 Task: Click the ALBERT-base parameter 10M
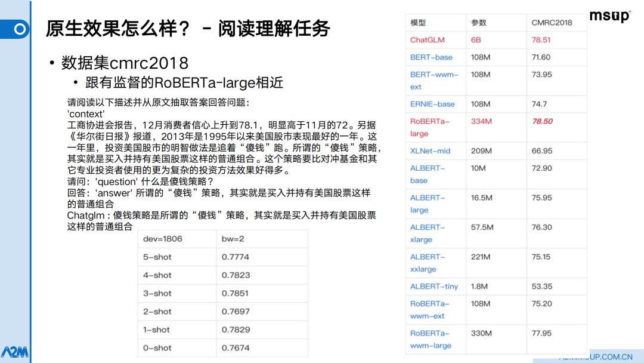(x=478, y=168)
